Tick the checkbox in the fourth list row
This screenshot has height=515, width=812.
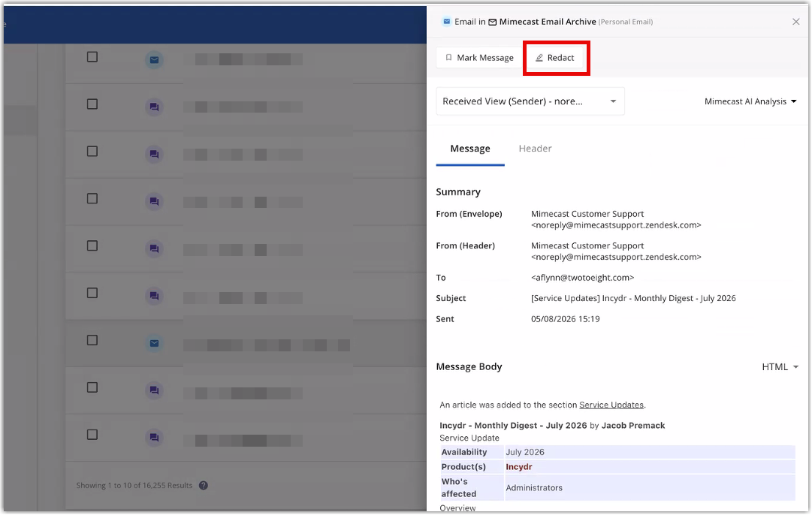[x=92, y=198]
